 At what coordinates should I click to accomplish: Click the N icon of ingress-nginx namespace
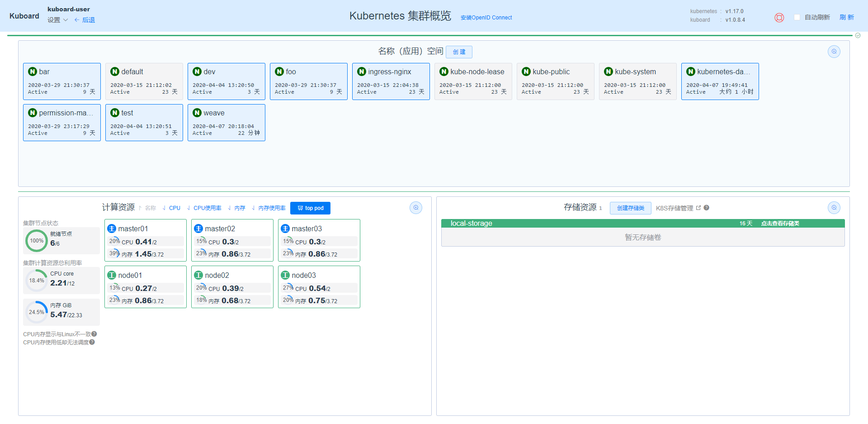click(x=362, y=71)
